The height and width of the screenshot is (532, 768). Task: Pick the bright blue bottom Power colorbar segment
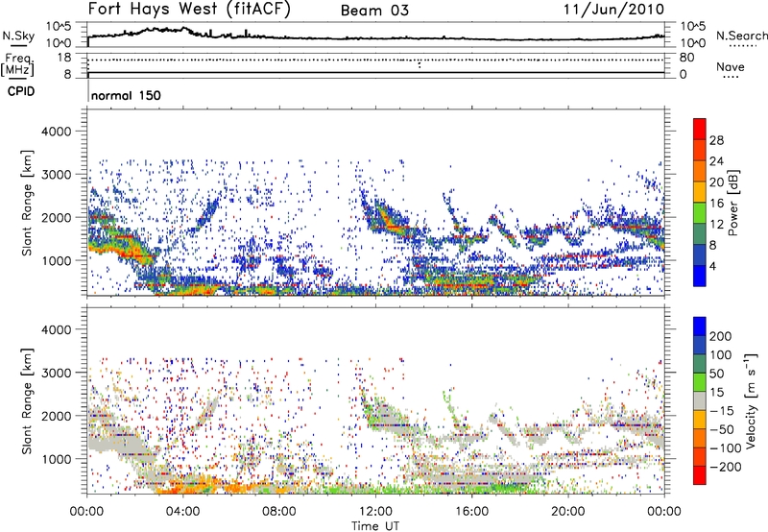point(700,276)
